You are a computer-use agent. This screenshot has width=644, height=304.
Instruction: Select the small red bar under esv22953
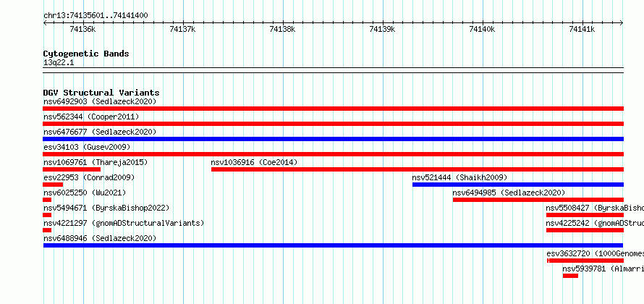53,185
